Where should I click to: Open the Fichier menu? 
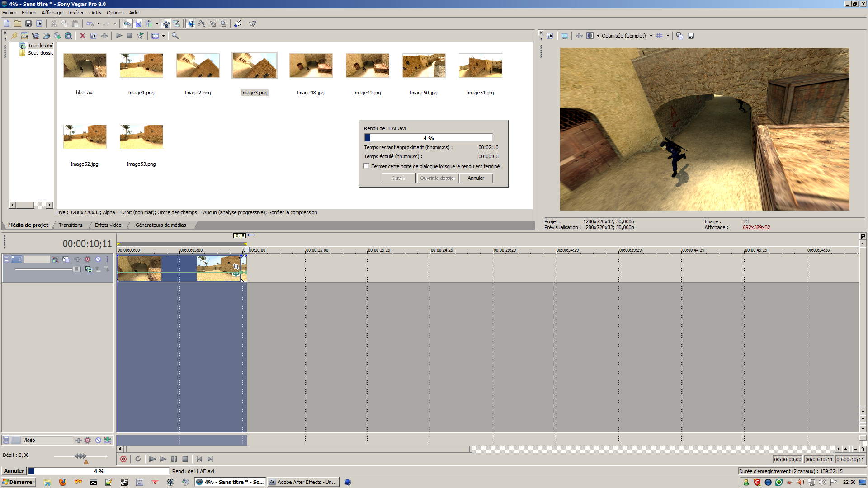coord(9,13)
